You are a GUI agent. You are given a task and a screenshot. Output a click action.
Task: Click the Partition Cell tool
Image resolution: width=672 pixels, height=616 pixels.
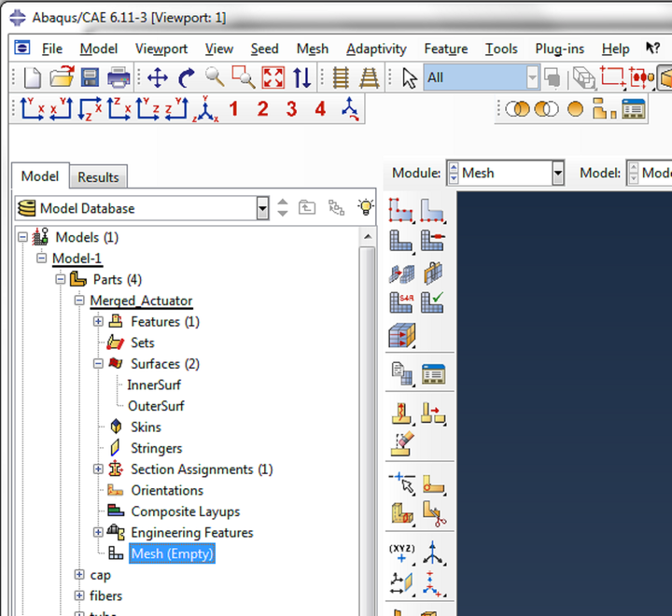pyautogui.click(x=402, y=512)
